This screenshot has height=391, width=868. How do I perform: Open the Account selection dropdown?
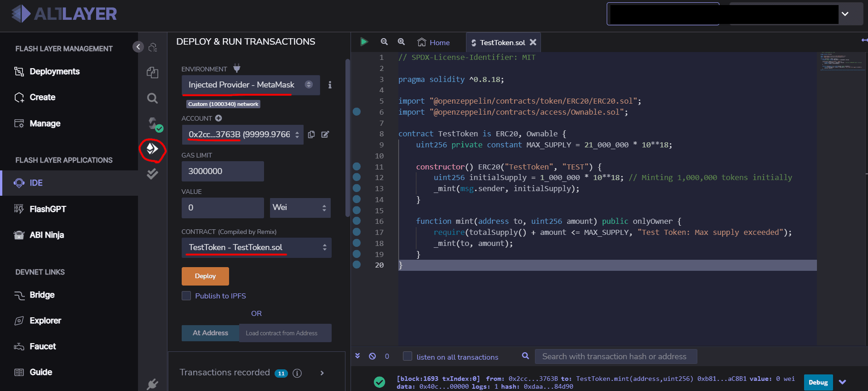click(242, 134)
